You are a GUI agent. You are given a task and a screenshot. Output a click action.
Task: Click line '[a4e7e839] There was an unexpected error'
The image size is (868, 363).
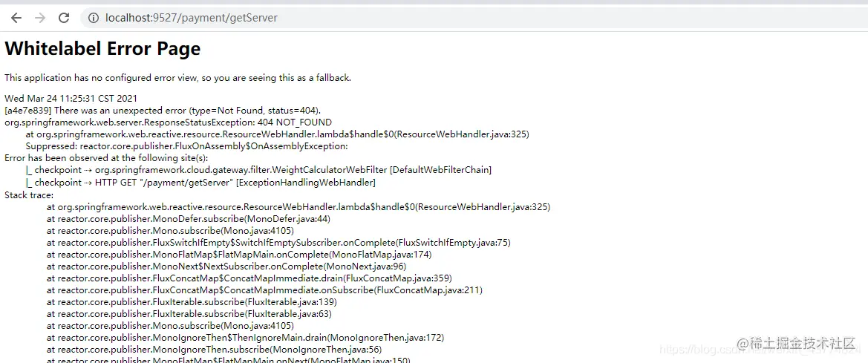tap(163, 110)
